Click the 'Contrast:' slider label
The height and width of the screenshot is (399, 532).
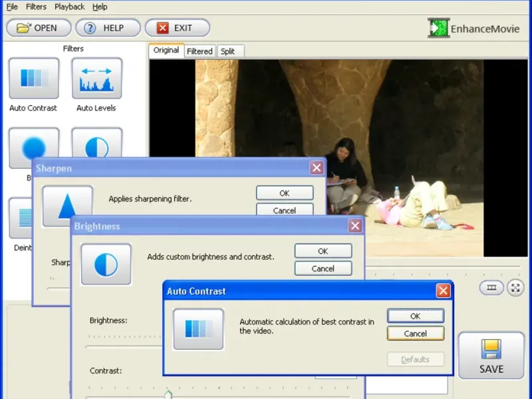click(106, 370)
